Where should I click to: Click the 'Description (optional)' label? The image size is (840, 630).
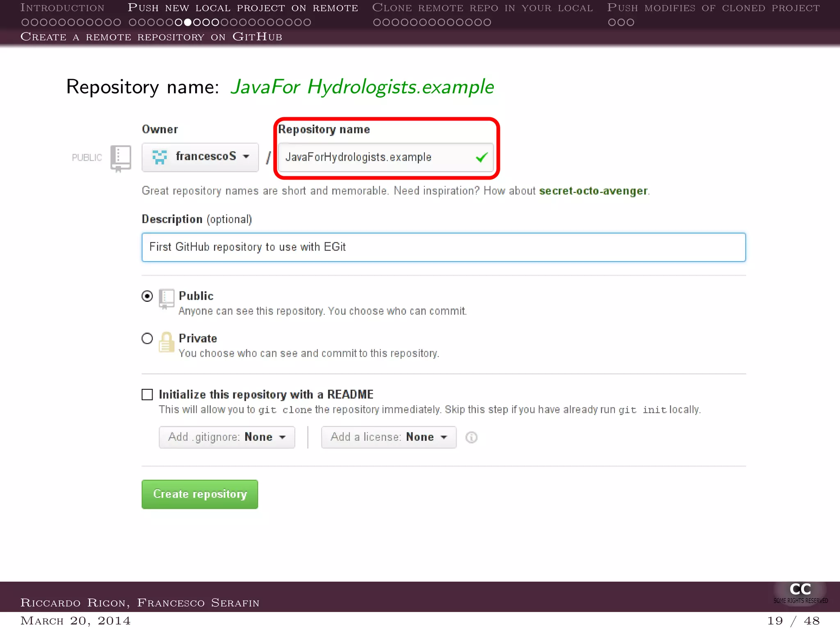(x=197, y=219)
